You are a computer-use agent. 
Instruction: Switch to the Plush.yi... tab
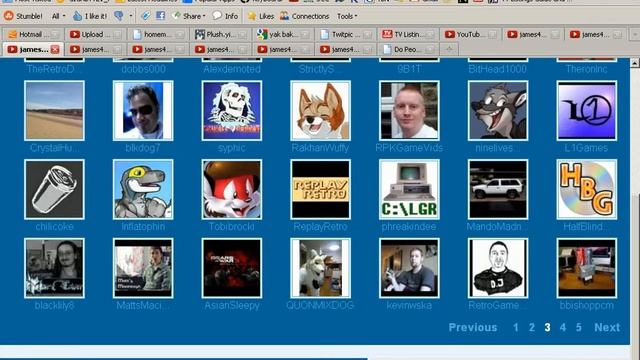[x=221, y=35]
